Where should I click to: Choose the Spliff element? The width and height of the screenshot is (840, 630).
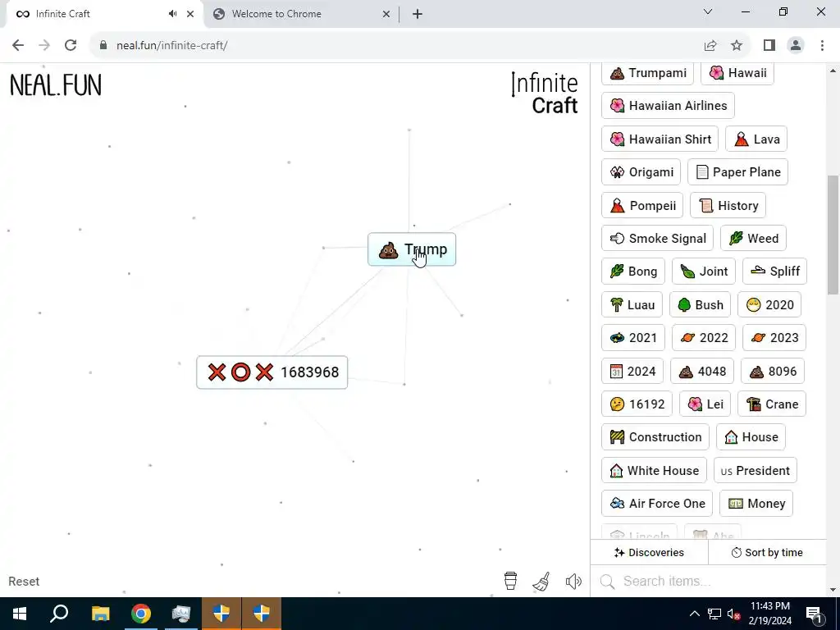tap(774, 271)
